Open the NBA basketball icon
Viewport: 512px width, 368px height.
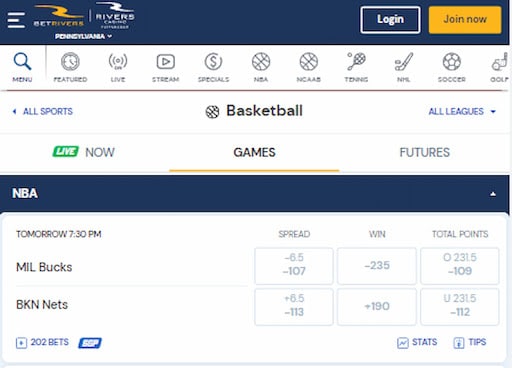pos(261,62)
